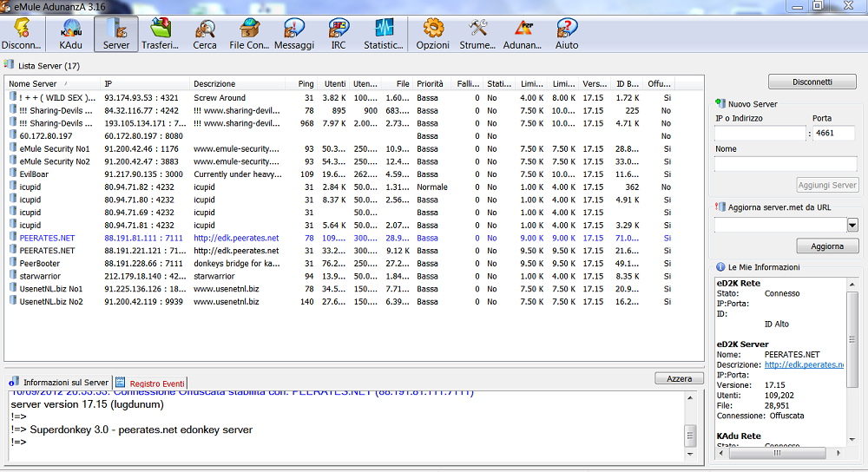Open edk.peerates link in Le Mie Informazioni

click(804, 364)
